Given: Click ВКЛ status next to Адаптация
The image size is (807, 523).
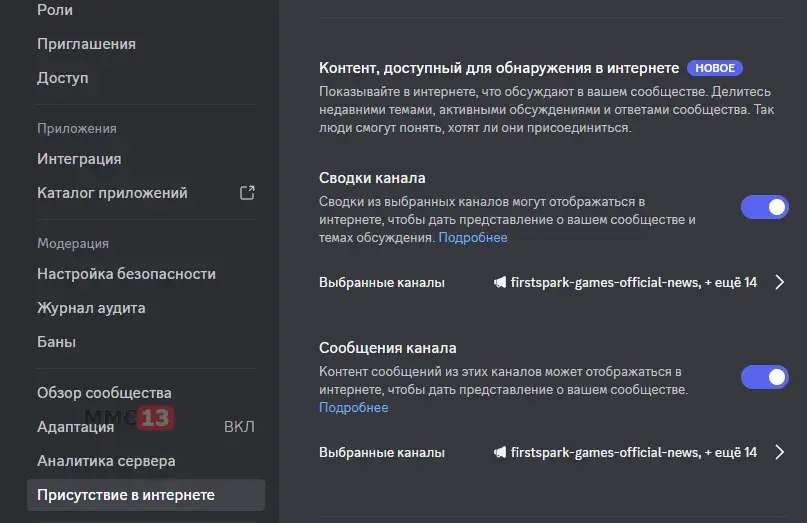Looking at the screenshot, I should 239,427.
